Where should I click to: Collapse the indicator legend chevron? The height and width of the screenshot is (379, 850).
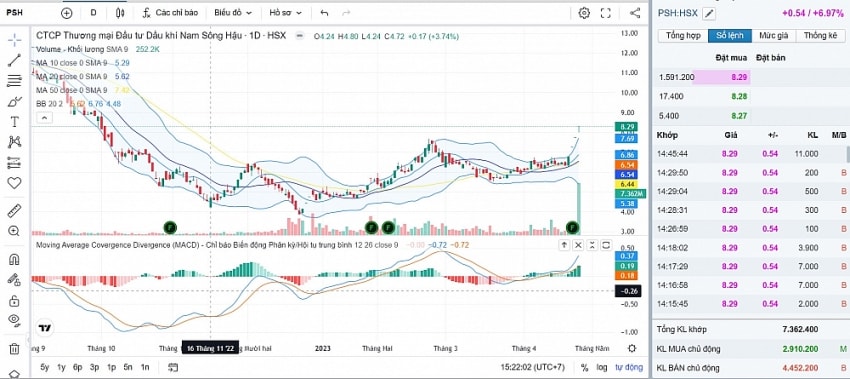tap(44, 117)
